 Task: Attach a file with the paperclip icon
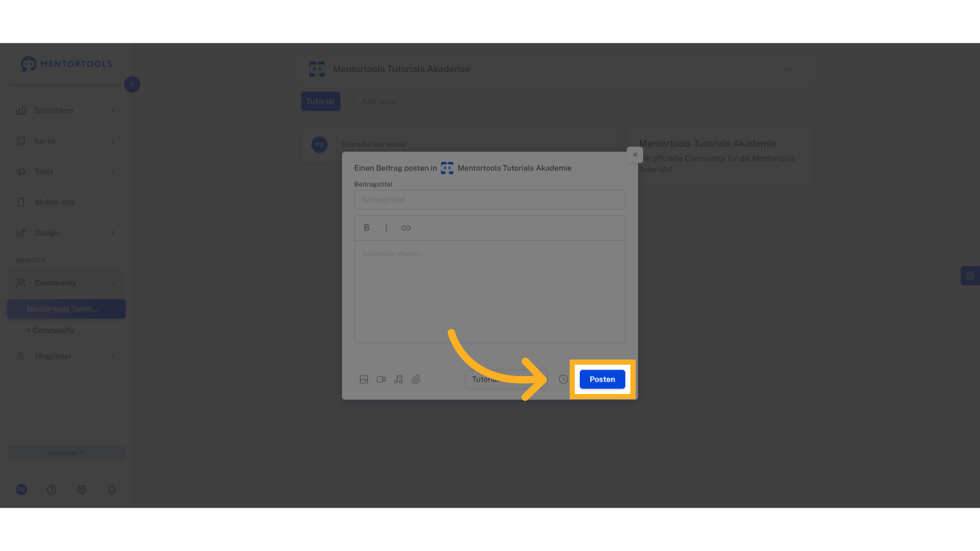click(x=416, y=380)
